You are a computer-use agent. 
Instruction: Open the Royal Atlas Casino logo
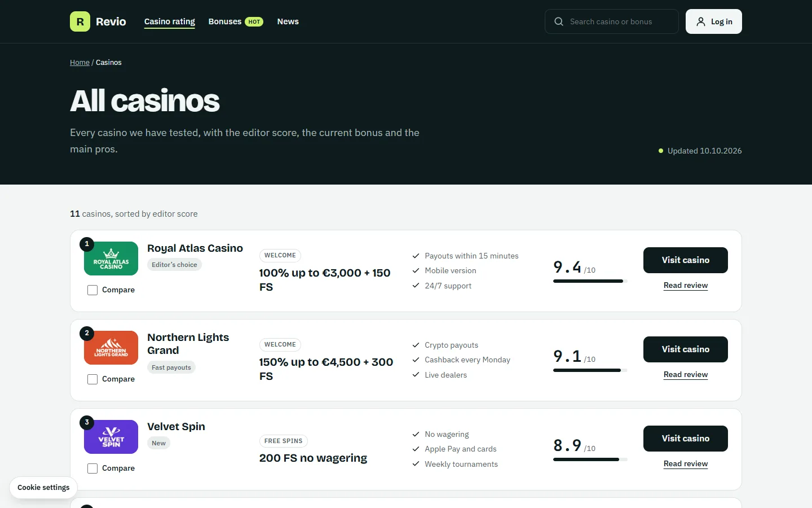(x=111, y=259)
